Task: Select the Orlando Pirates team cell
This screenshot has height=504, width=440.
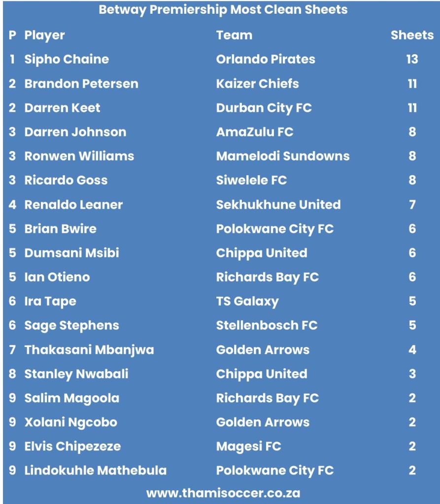Action: [266, 60]
